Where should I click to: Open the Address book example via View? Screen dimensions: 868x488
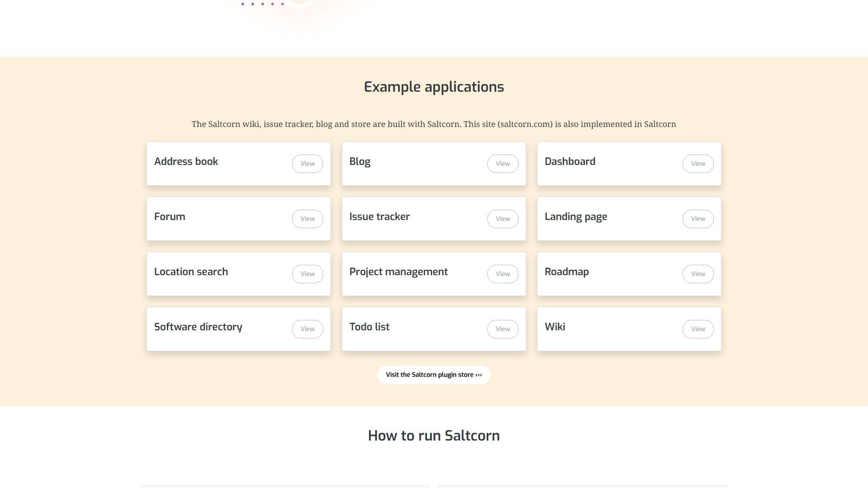point(307,164)
